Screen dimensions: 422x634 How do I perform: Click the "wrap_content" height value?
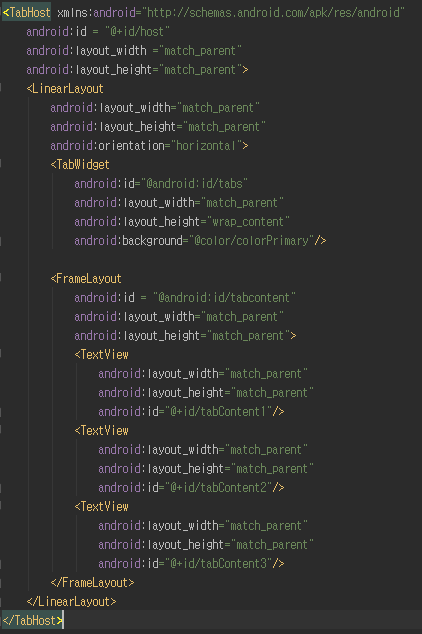tap(248, 222)
